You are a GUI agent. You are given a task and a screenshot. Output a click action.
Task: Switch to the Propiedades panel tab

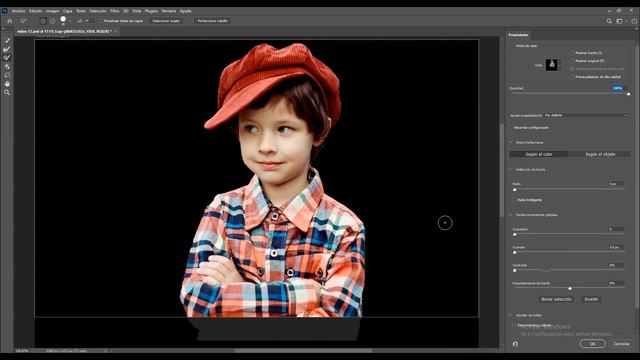[x=518, y=35]
